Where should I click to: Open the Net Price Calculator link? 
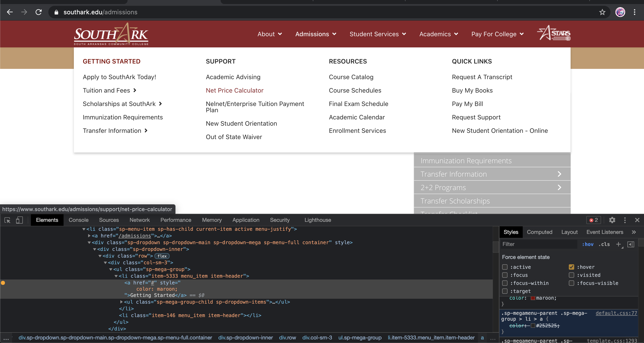[x=235, y=90]
